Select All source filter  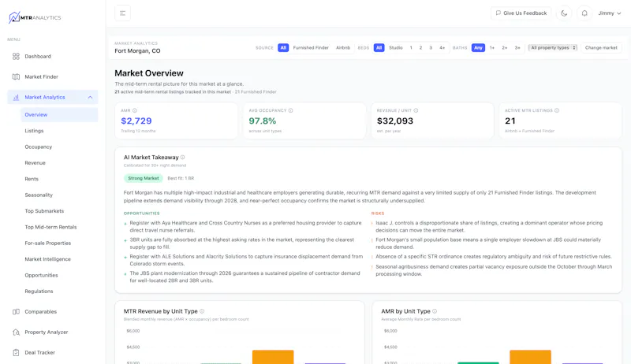pos(283,48)
